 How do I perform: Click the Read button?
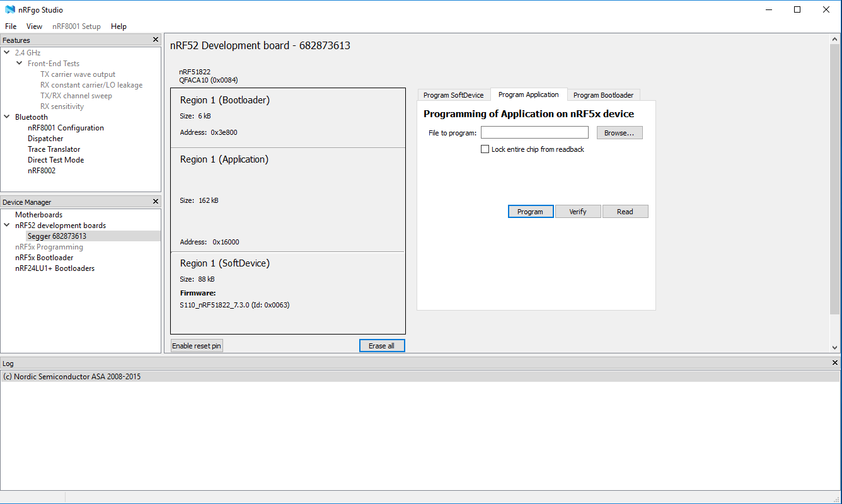tap(625, 212)
